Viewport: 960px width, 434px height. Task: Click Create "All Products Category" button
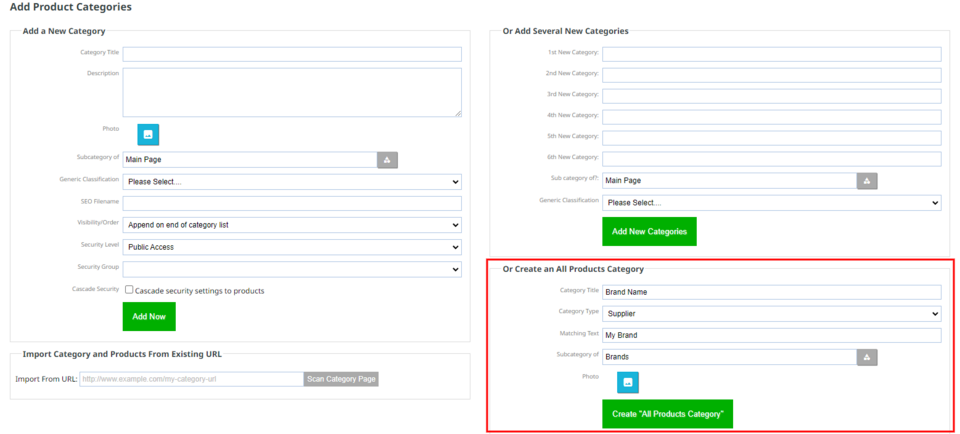668,414
